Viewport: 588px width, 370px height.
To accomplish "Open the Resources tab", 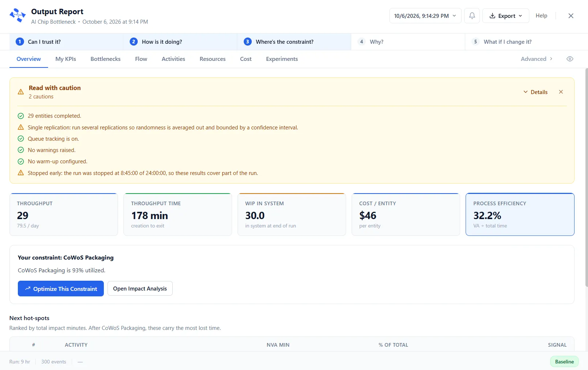I will pyautogui.click(x=212, y=59).
